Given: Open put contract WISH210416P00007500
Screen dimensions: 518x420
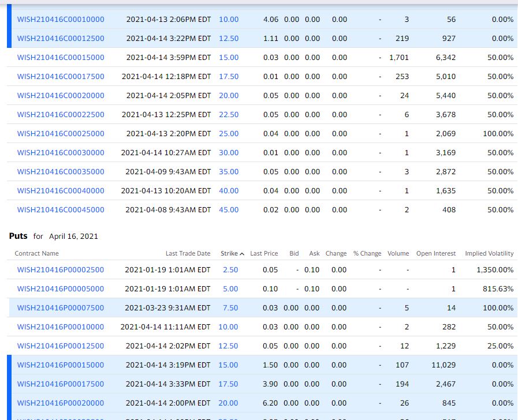Looking at the screenshot, I should point(61,308).
